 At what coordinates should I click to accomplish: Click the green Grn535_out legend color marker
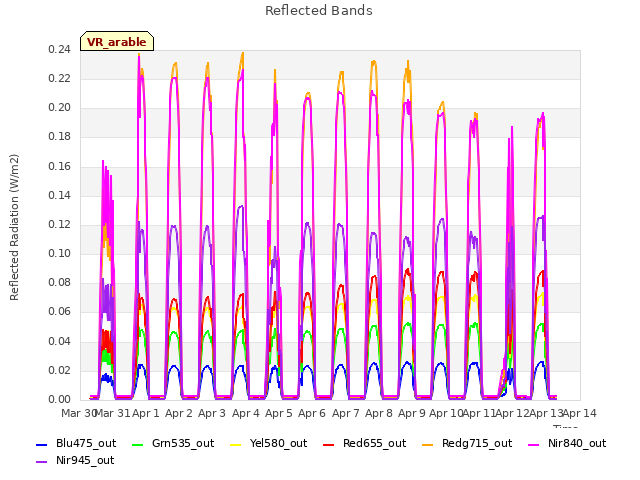[x=138, y=444]
